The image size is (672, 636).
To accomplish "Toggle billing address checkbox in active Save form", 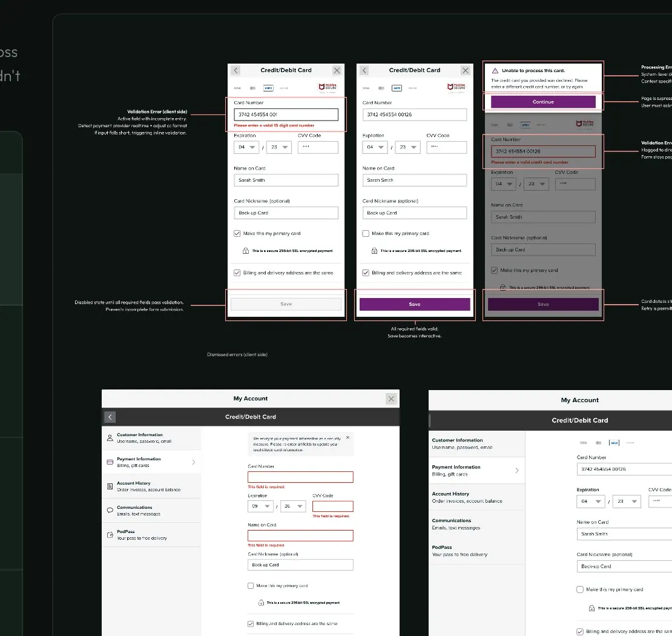I will point(366,273).
